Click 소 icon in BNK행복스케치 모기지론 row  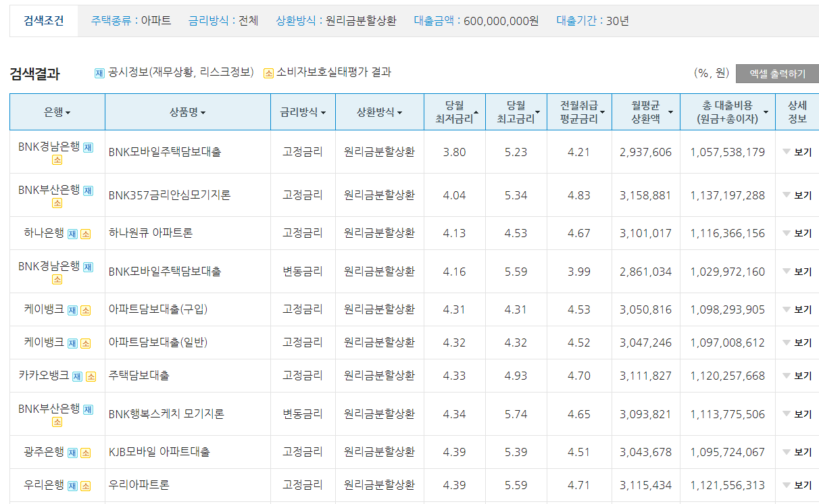tap(57, 422)
